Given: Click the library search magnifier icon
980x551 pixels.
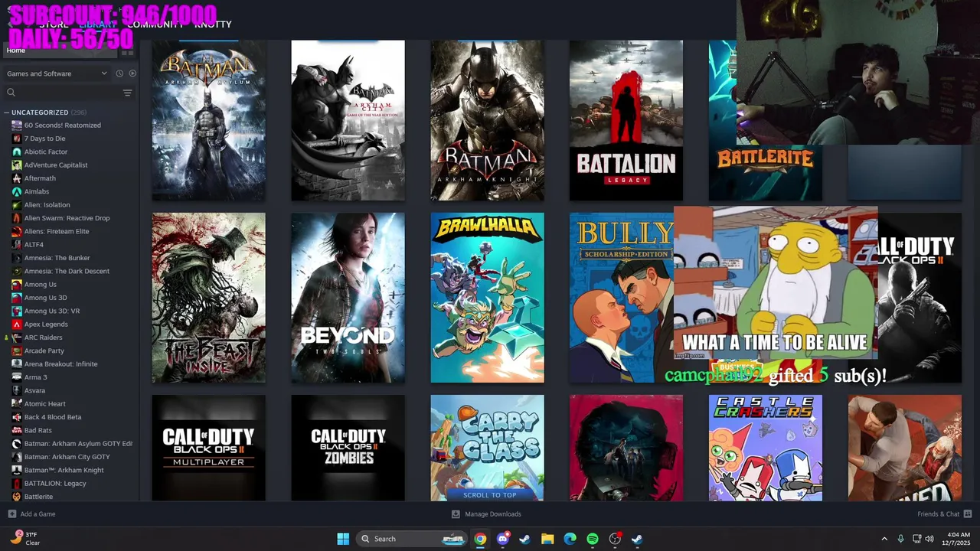Looking at the screenshot, I should pos(11,93).
